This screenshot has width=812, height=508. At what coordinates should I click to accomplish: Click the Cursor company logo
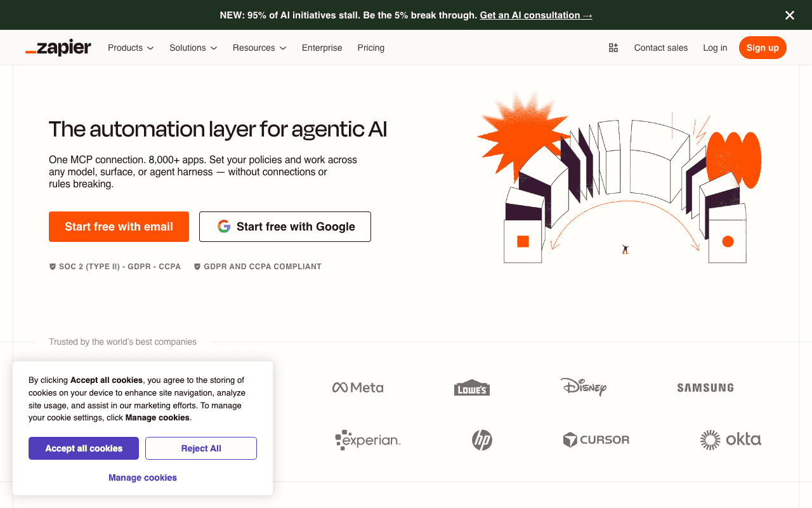[596, 439]
